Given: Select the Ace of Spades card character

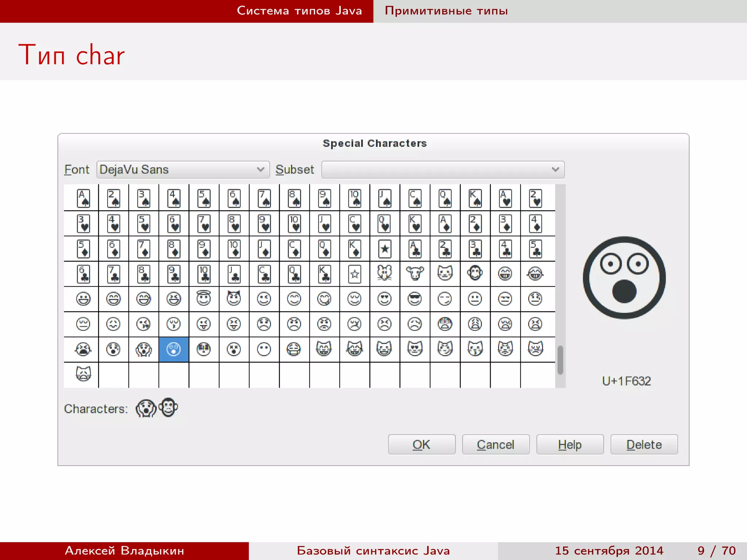Looking at the screenshot, I should coord(83,198).
